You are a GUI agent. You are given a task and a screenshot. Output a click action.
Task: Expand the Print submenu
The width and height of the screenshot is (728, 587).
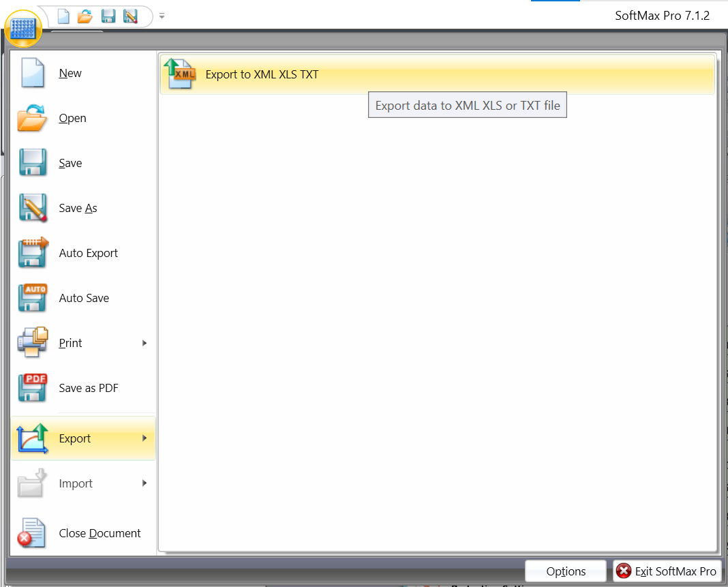[x=84, y=343]
